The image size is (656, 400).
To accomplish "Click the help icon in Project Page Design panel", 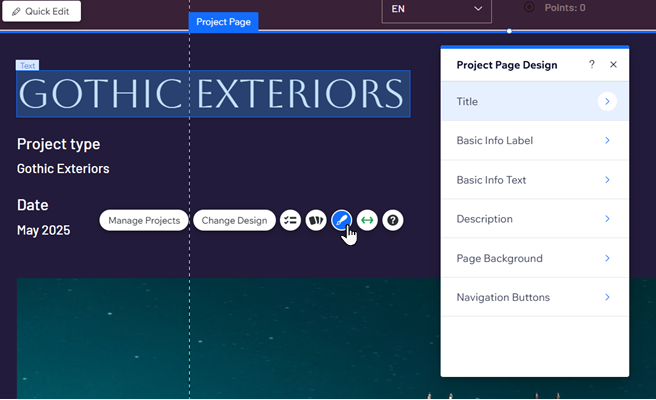I will coord(591,65).
